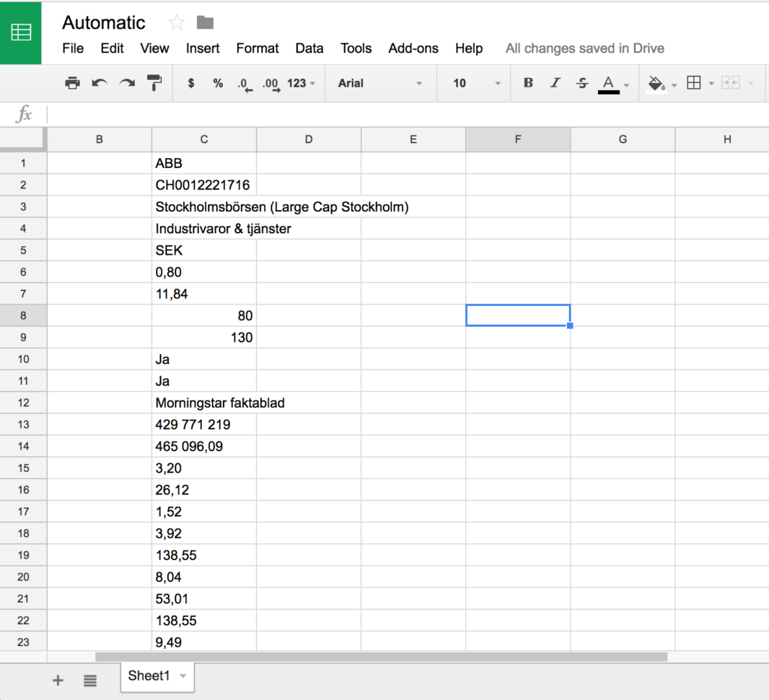Toggle strikethrough formatting
Image resolution: width=769 pixels, height=700 pixels.
(x=581, y=83)
